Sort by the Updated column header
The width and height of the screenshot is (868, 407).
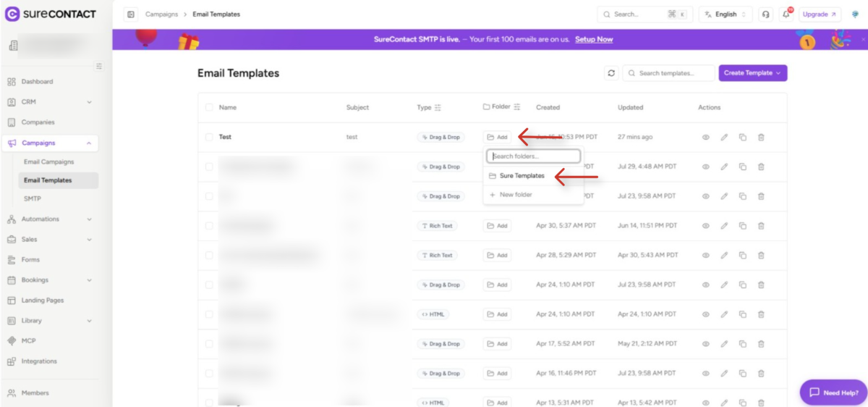point(630,107)
